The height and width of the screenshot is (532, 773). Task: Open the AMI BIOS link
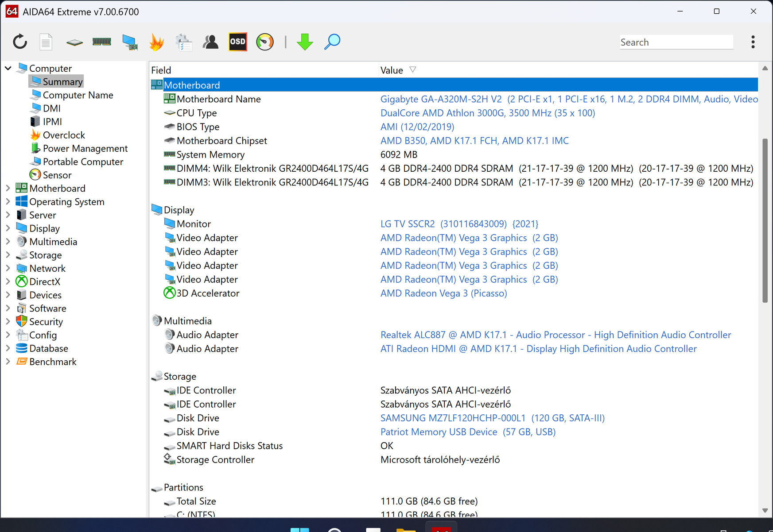(x=417, y=127)
